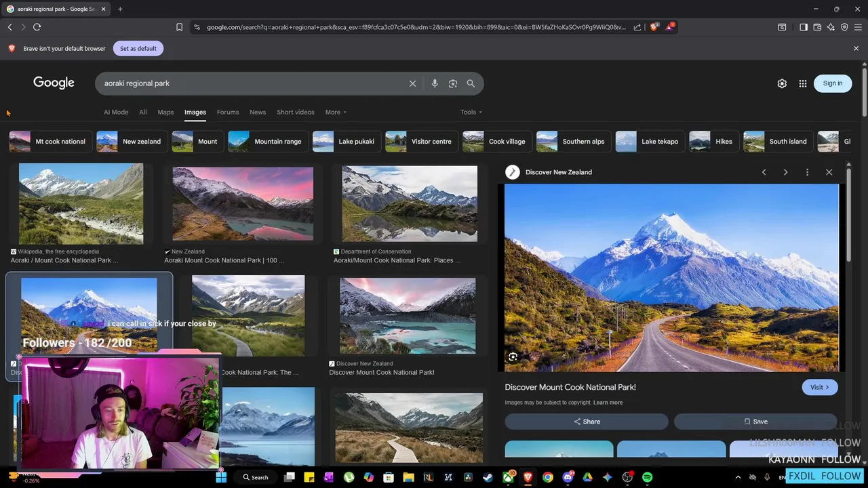Filter by Hikes chip

point(713,142)
